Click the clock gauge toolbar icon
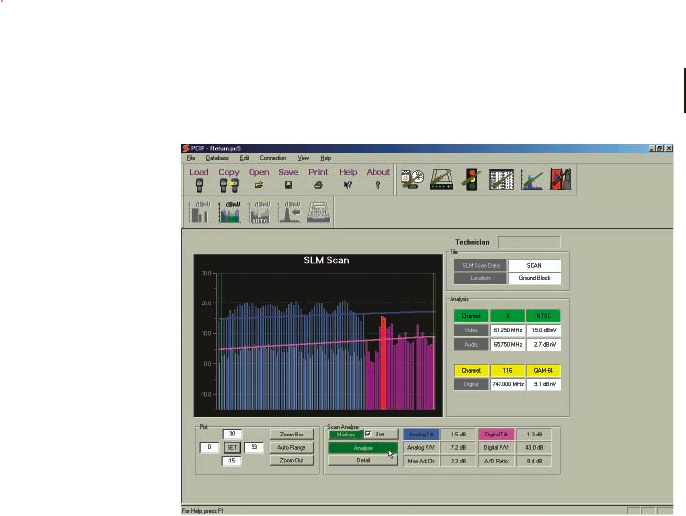 412,179
